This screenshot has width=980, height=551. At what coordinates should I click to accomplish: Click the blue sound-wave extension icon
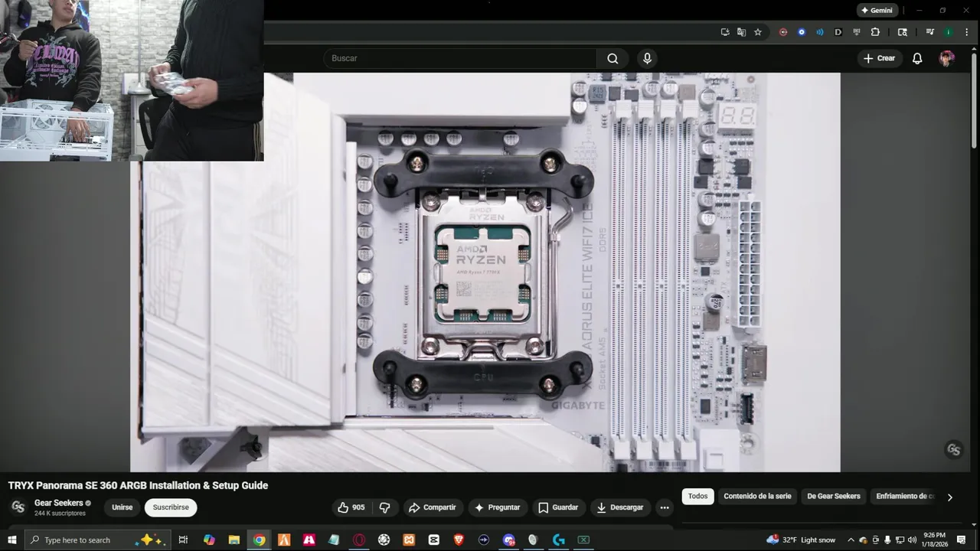820,32
